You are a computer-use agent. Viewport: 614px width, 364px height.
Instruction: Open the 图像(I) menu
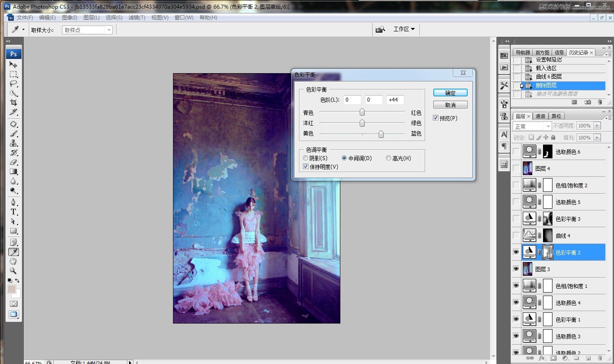(x=69, y=18)
